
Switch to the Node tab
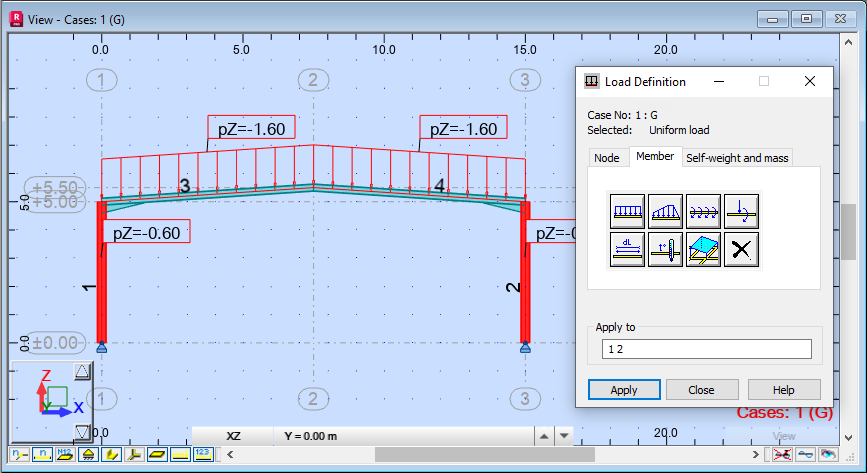click(607, 158)
